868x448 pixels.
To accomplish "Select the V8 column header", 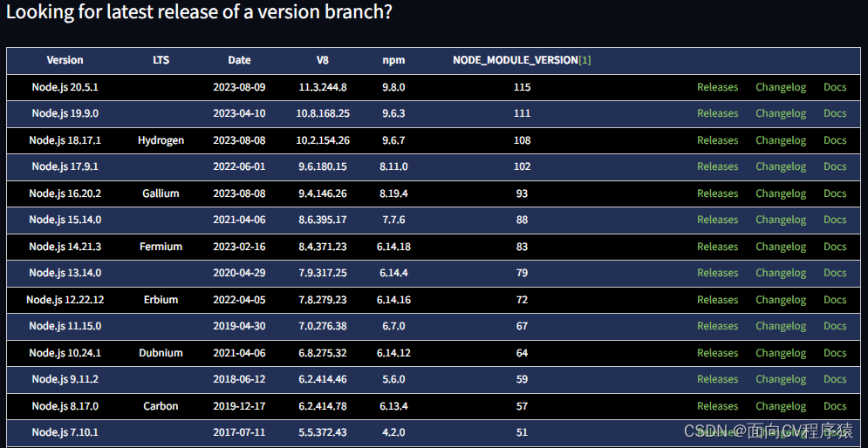I will point(323,60).
